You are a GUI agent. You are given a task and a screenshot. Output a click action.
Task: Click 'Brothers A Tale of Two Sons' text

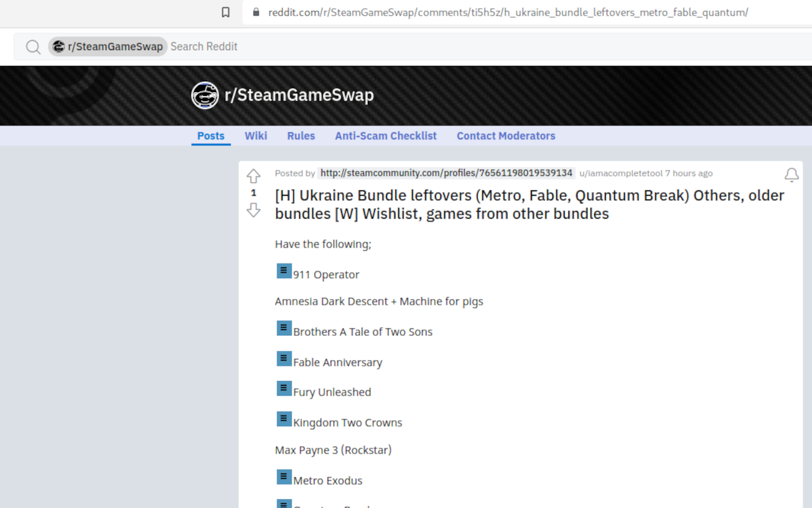363,332
